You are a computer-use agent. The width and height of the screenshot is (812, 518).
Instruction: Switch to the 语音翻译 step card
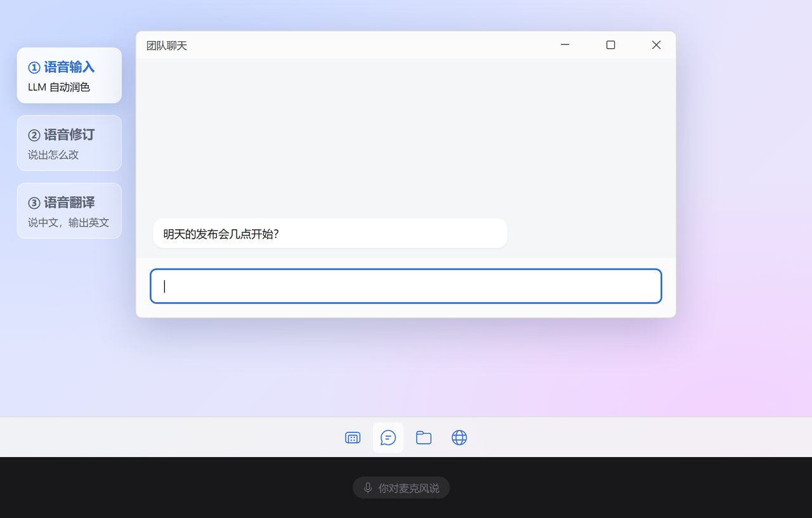69,211
